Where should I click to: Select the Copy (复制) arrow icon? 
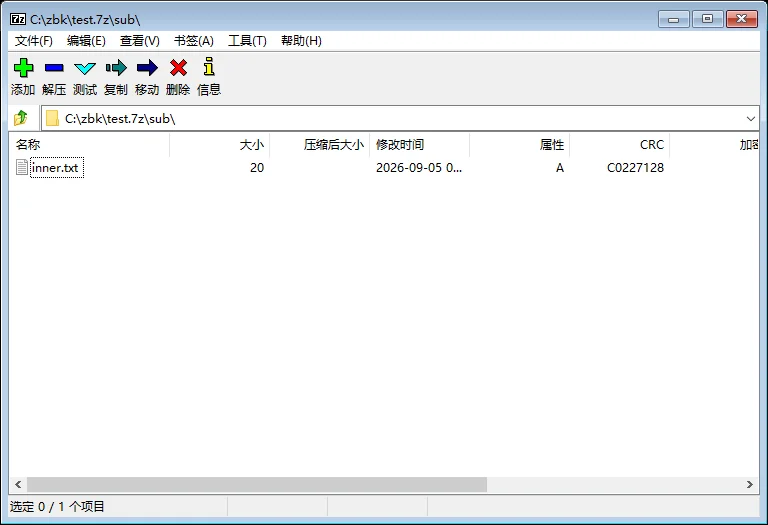pyautogui.click(x=116, y=68)
